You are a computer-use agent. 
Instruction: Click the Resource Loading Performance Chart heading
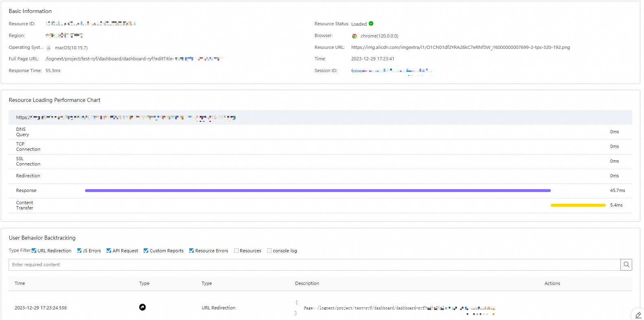pyautogui.click(x=55, y=100)
